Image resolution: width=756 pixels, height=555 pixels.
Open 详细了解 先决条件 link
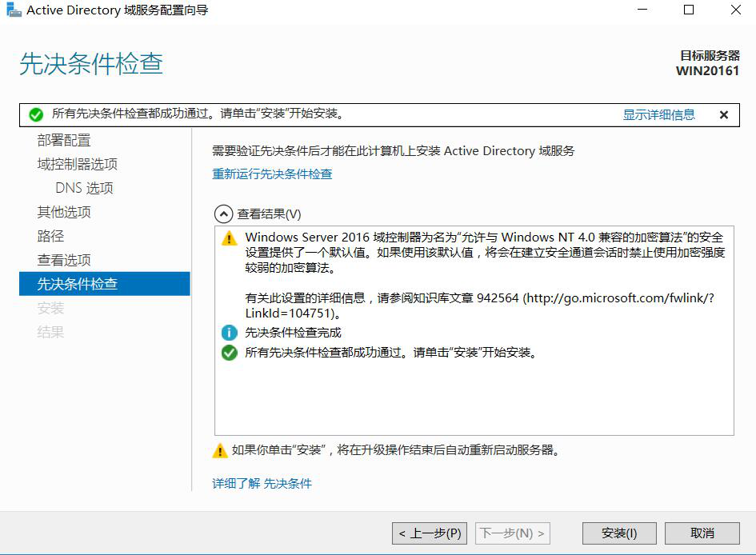pos(262,483)
